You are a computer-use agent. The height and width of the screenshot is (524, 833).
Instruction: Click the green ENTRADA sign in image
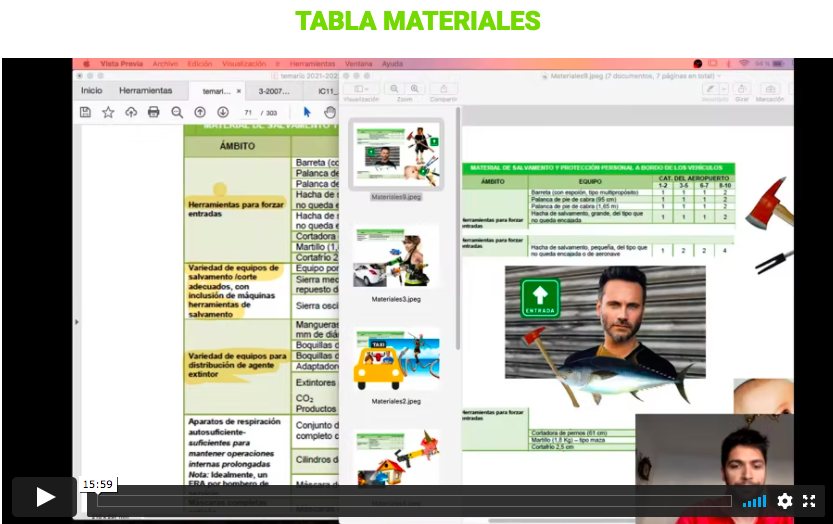pos(540,298)
